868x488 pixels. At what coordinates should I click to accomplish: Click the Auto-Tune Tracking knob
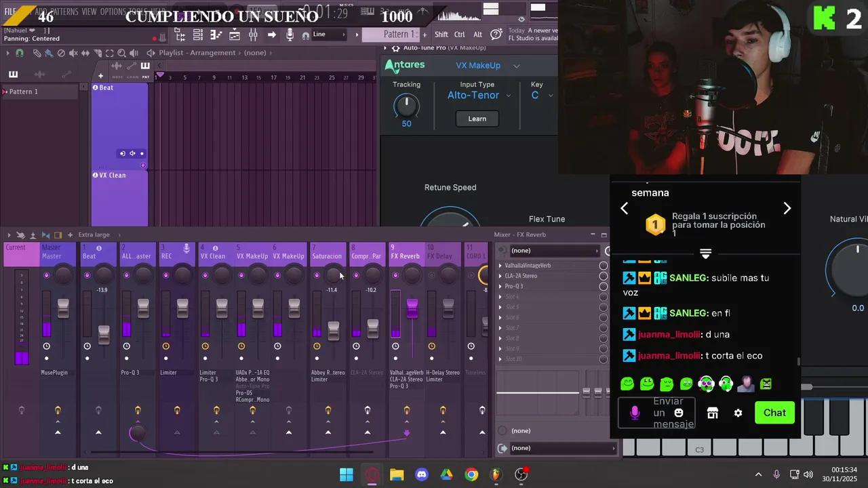[406, 105]
